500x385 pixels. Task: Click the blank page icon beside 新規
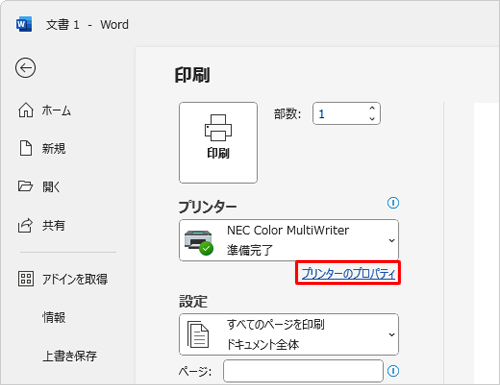click(x=26, y=148)
